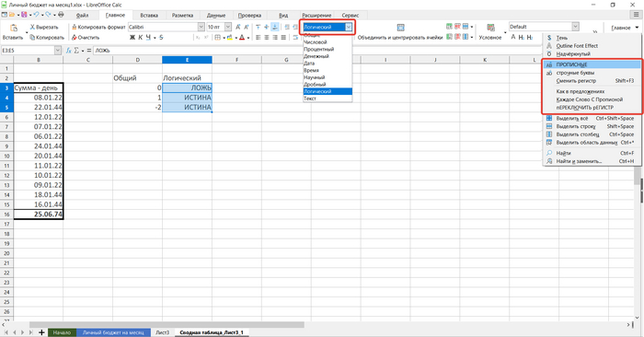The height and width of the screenshot is (337, 644).
Task: Click Найти и заменить in the menu
Action: click(592, 161)
